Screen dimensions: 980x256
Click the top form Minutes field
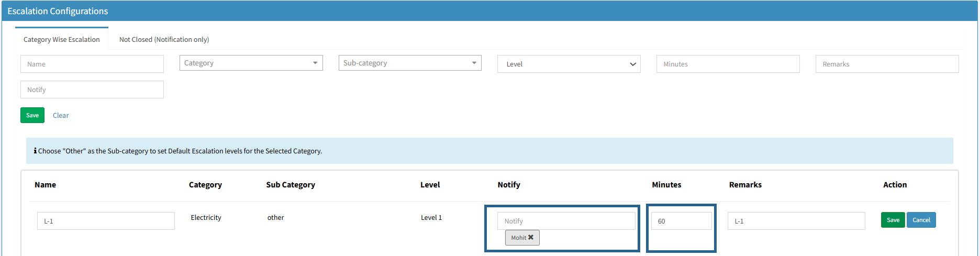728,64
